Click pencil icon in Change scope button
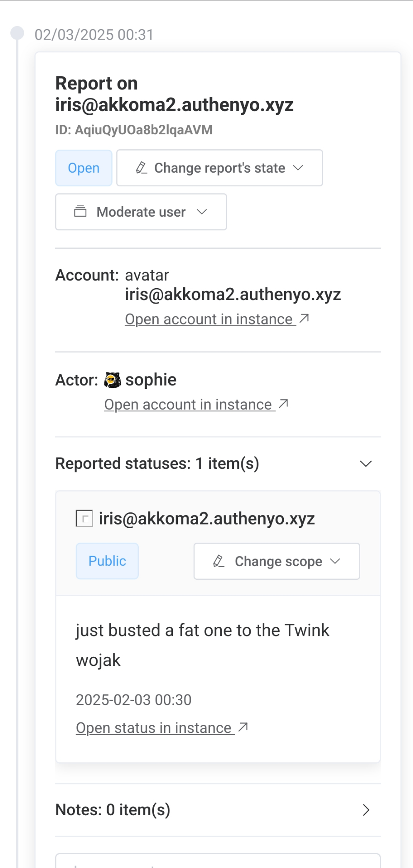The width and height of the screenshot is (413, 868). click(x=219, y=561)
